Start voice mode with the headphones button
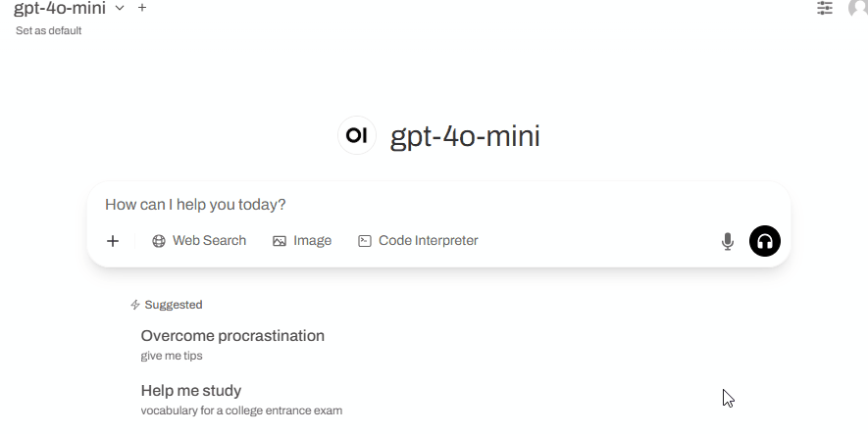This screenshot has width=868, height=434. coord(764,241)
